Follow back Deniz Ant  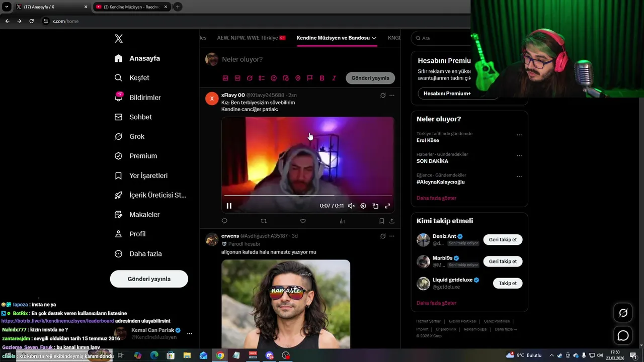pyautogui.click(x=503, y=240)
